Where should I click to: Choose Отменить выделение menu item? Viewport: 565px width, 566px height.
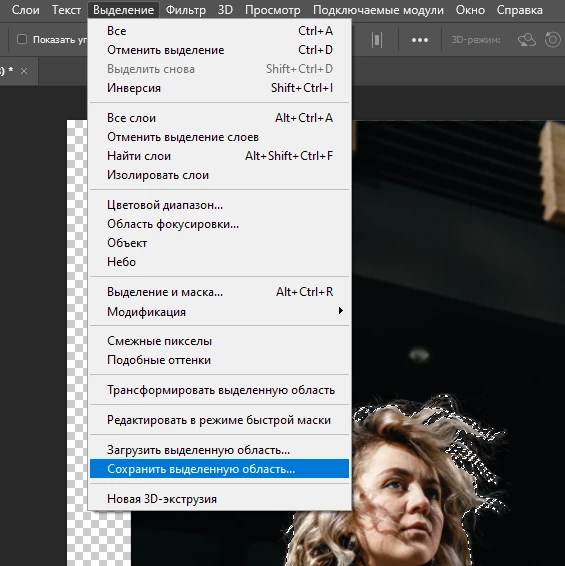tap(220, 50)
